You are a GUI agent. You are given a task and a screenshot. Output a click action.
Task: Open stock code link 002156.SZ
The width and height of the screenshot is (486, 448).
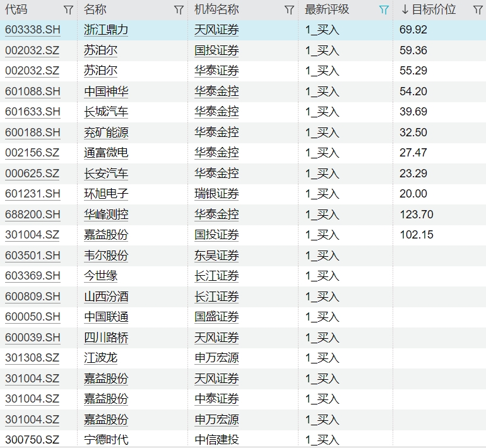pos(32,153)
